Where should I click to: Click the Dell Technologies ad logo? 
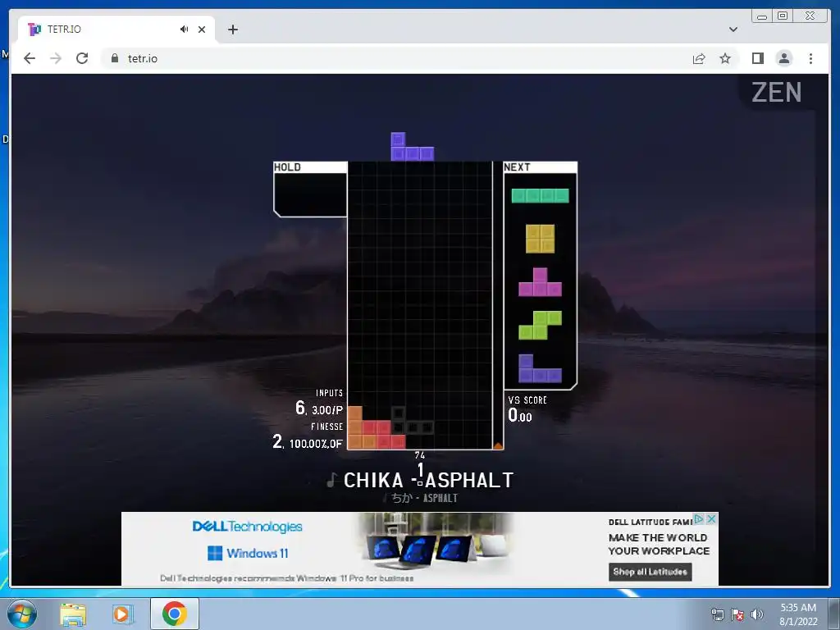248,527
